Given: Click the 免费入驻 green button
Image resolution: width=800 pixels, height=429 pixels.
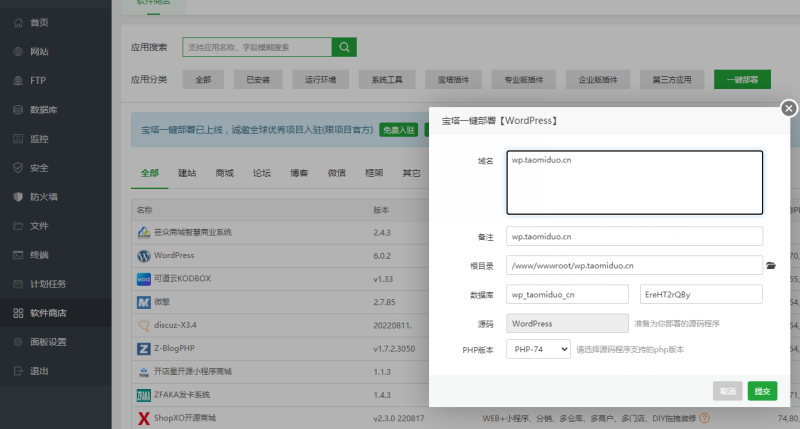Looking at the screenshot, I should 398,130.
